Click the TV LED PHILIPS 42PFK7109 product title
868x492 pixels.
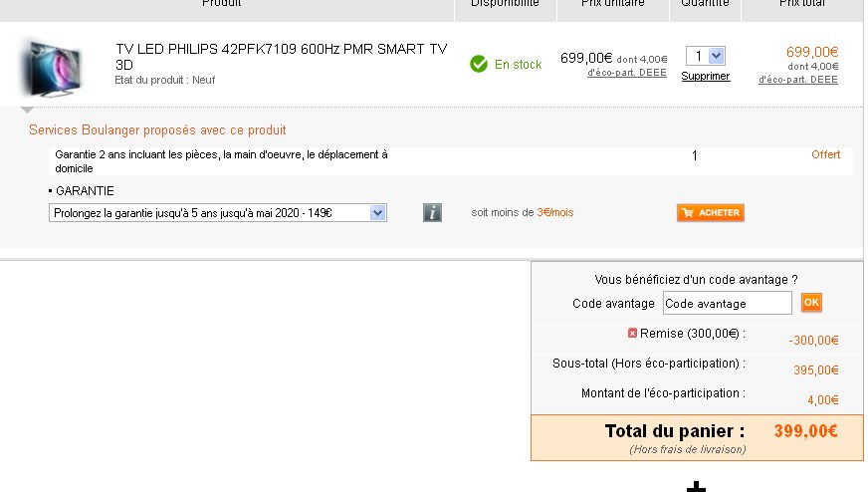point(282,57)
